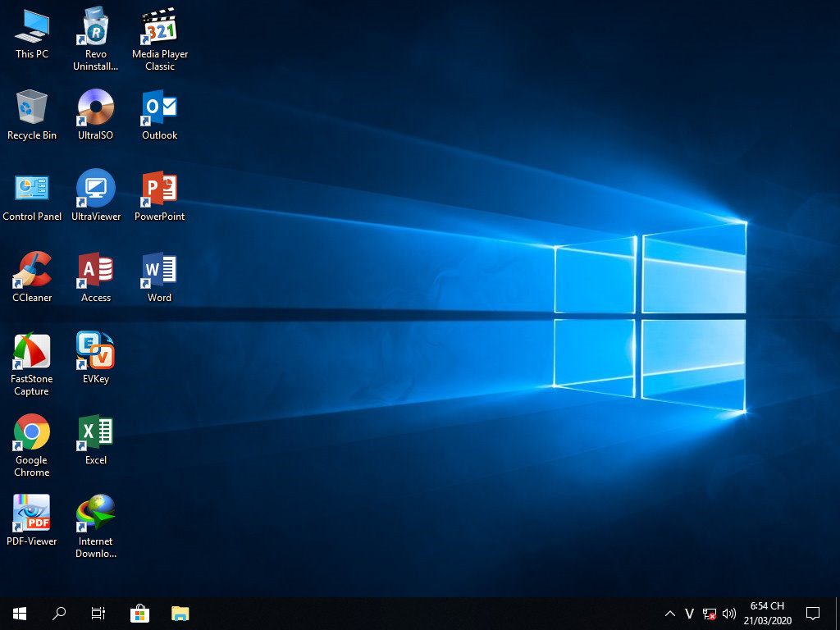
Task: Open the Windows Start menu
Action: [20, 614]
